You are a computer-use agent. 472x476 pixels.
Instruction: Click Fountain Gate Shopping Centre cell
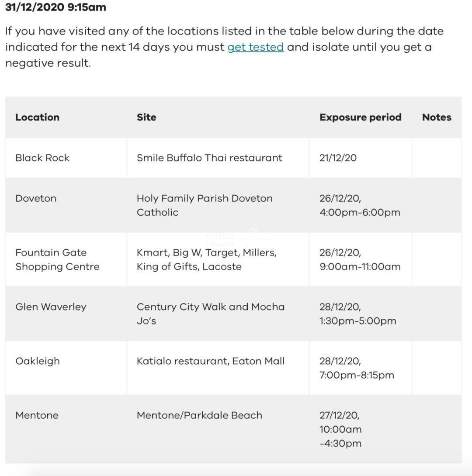pos(57,259)
